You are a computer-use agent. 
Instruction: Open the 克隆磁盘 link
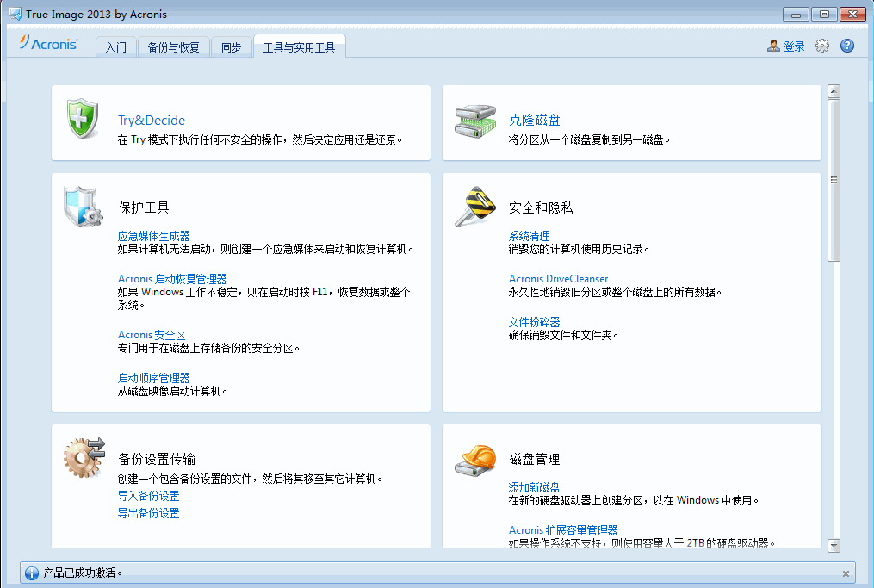pos(535,120)
